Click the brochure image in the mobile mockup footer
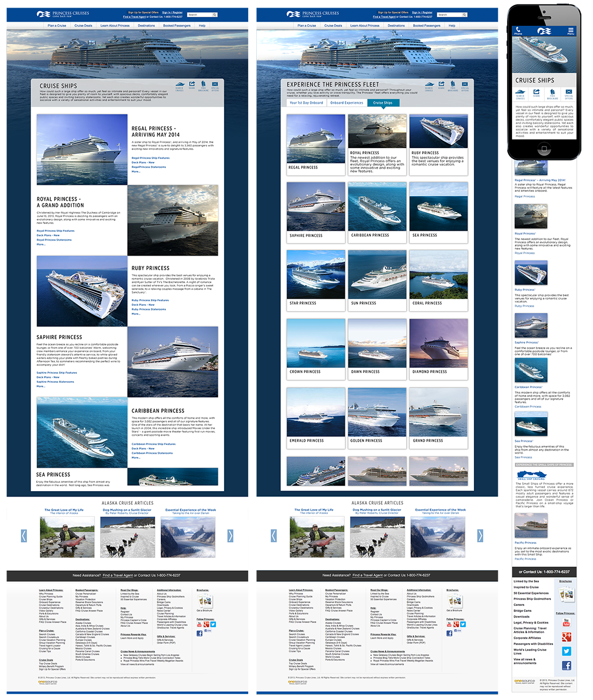Viewport: 593px width, 700px height. [x=566, y=593]
